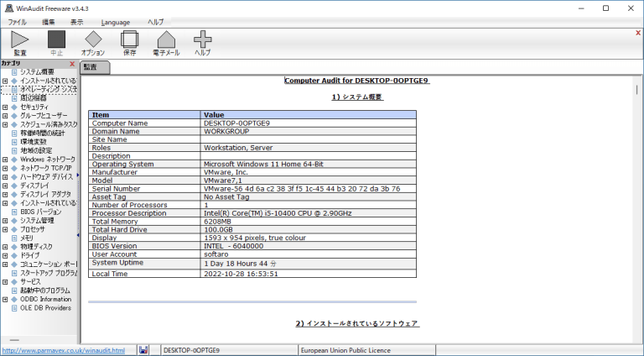Image resolution: width=644 pixels, height=356 pixels.
Task: Click the page icon beside OLE DB Providers
Action: pos(14,308)
